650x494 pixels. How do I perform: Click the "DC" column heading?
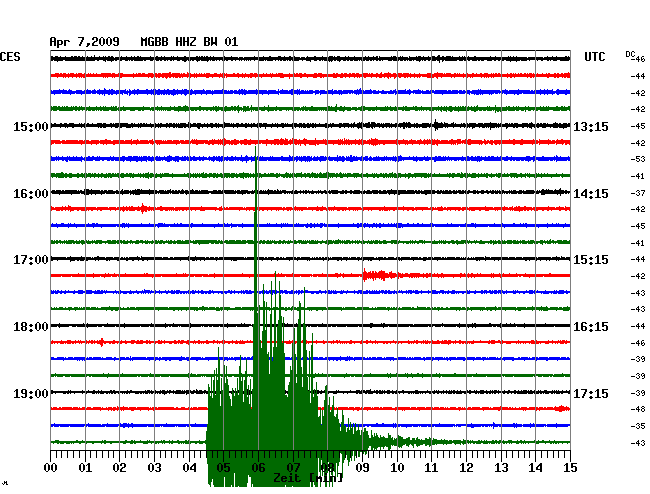point(630,54)
